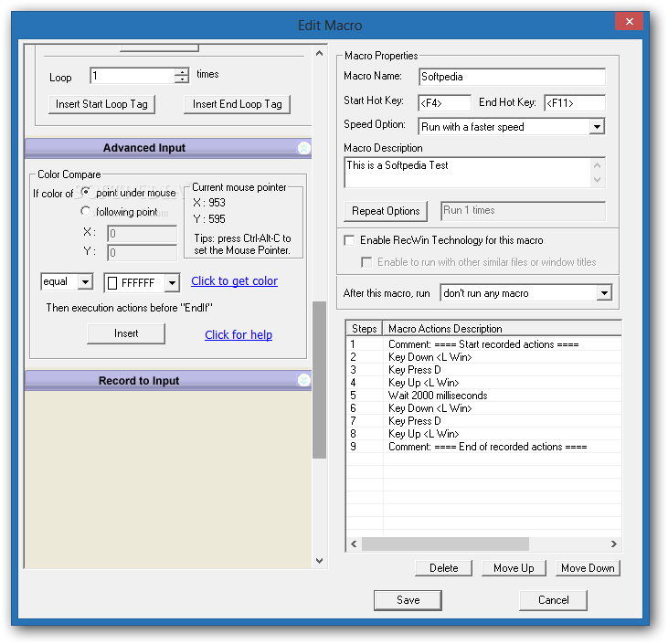Click the Insert Start Loop Tag button
The image size is (668, 644).
pyautogui.click(x=101, y=104)
